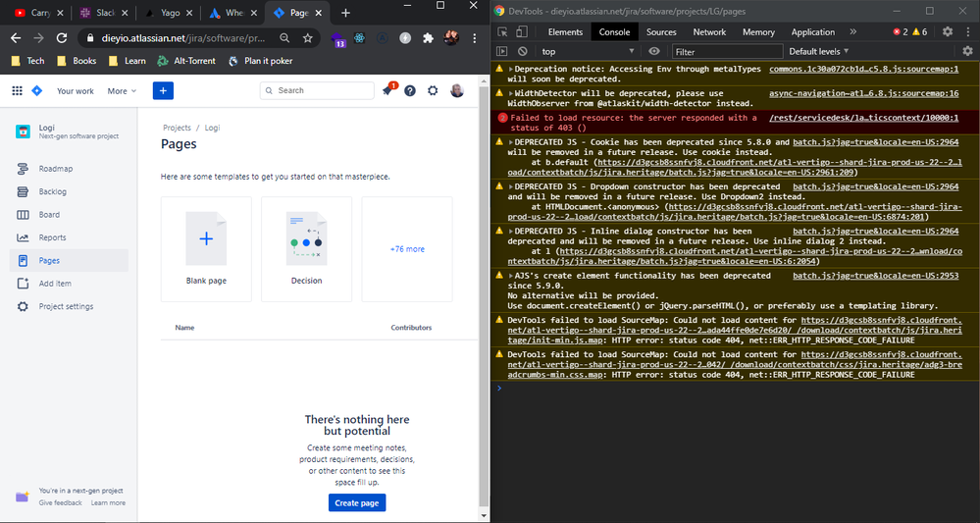Click the blue plus Create button
Image resolution: width=980 pixels, height=523 pixels.
pyautogui.click(x=163, y=90)
